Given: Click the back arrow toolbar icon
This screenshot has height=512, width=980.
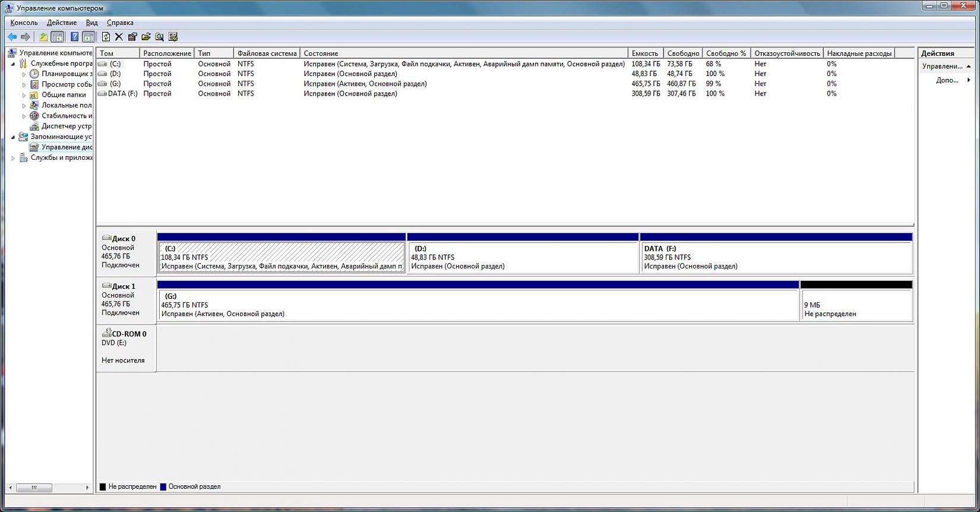Looking at the screenshot, I should (12, 37).
